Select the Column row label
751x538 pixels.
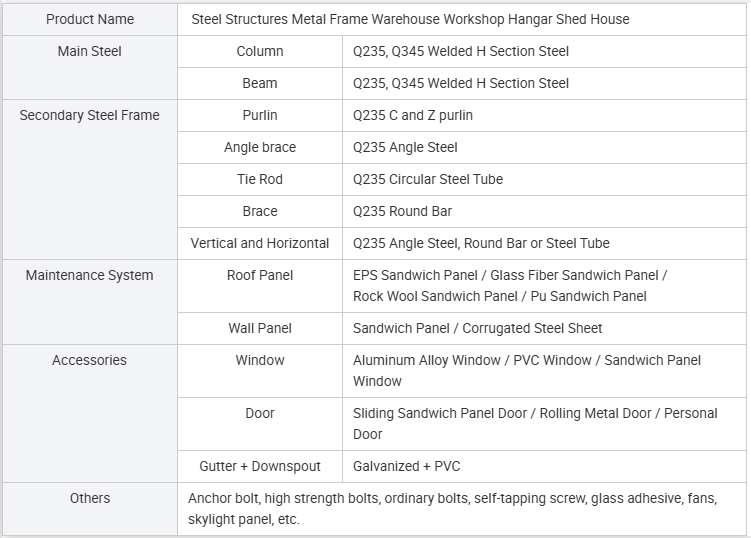coord(260,51)
